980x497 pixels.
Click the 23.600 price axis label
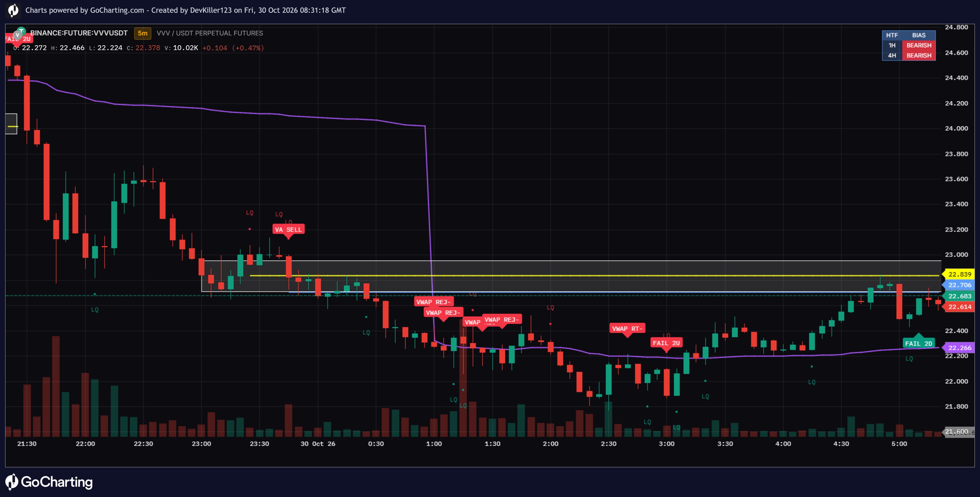coord(956,179)
